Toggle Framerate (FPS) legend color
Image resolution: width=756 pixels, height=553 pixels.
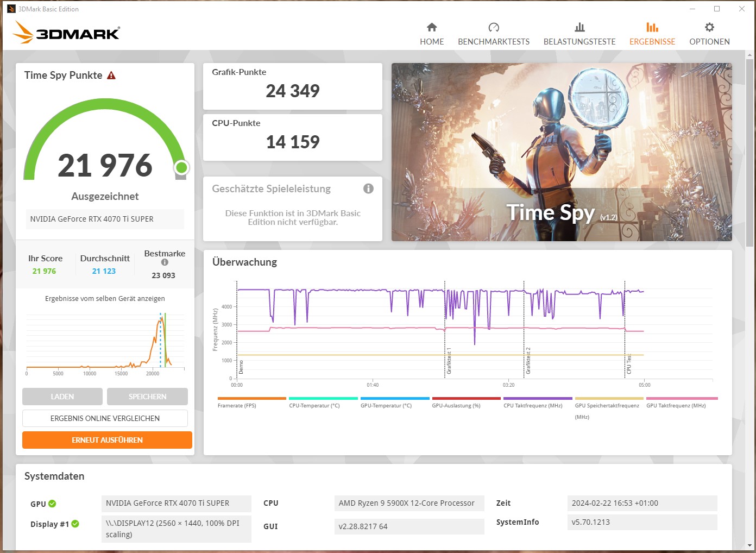pos(251,398)
